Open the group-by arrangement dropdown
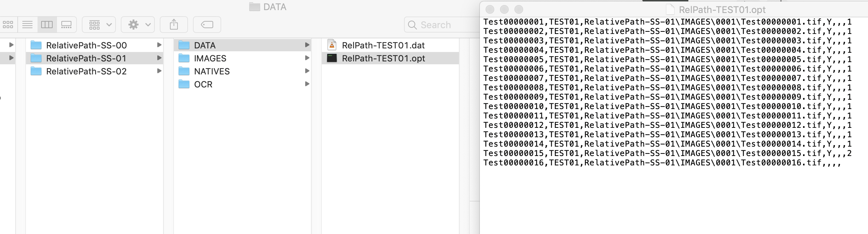Viewport: 868px width, 234px height. click(x=99, y=25)
